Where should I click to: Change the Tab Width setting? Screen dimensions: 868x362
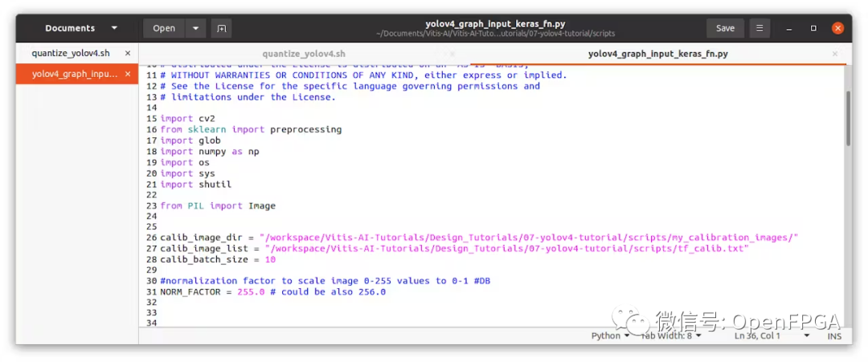671,336
